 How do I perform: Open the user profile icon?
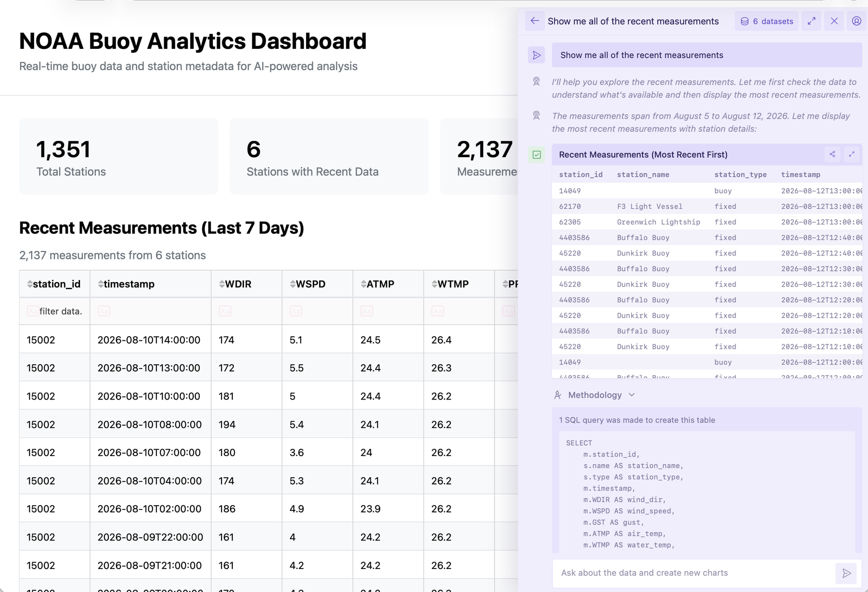(856, 21)
